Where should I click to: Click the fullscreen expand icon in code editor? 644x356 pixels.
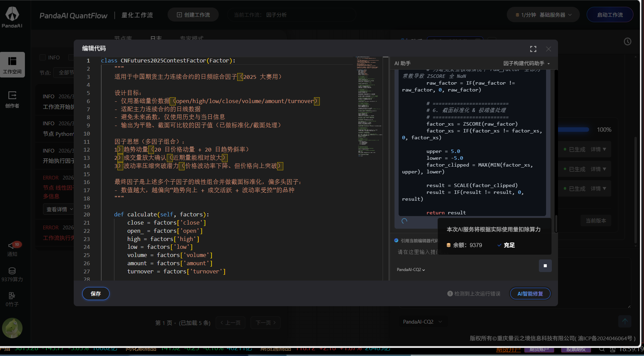click(533, 49)
